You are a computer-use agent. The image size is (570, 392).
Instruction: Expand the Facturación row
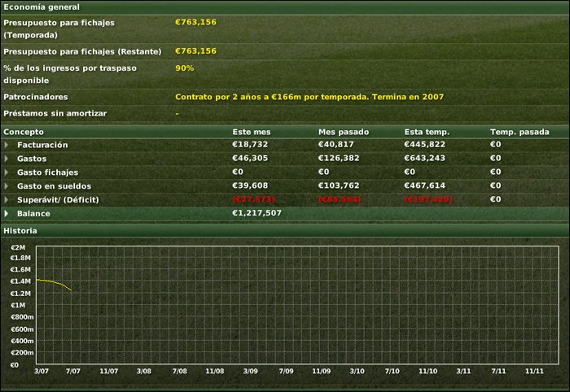tap(7, 145)
